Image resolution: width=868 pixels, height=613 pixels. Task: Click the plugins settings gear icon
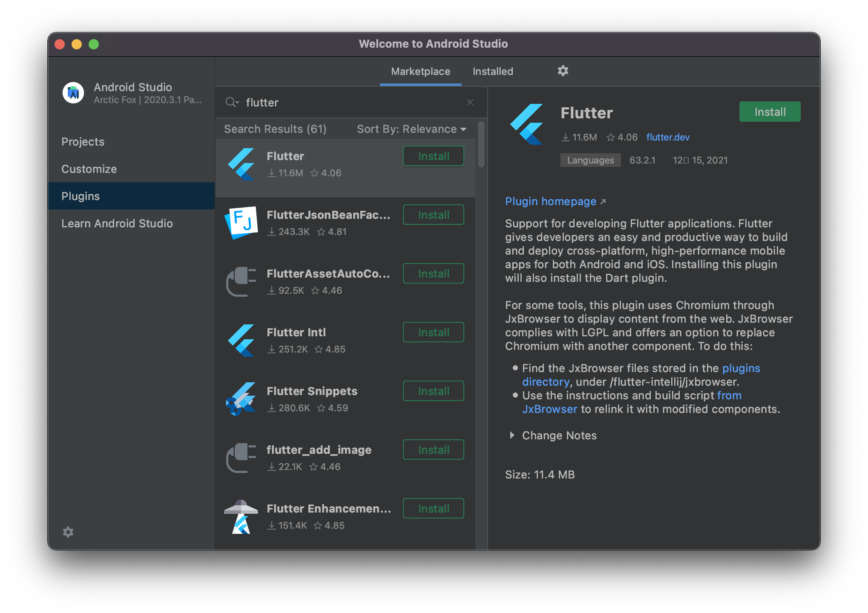point(563,71)
